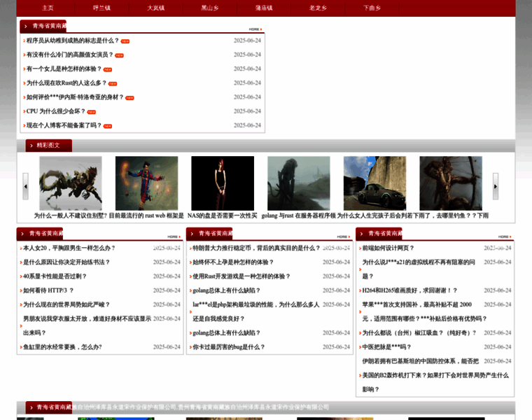This screenshot has width=532, height=420.
Task: Click the MORE icon in top news panel
Action: tap(254, 29)
